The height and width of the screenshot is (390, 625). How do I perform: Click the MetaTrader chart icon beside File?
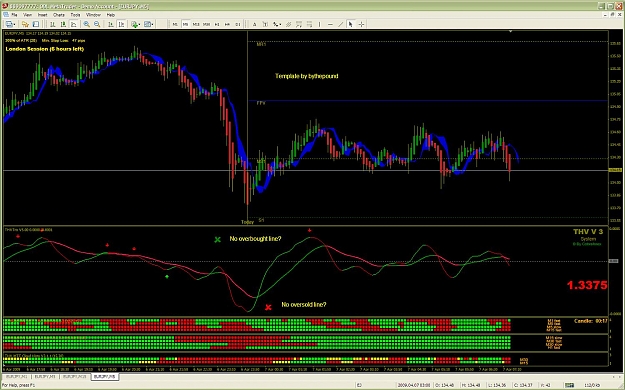(6, 15)
